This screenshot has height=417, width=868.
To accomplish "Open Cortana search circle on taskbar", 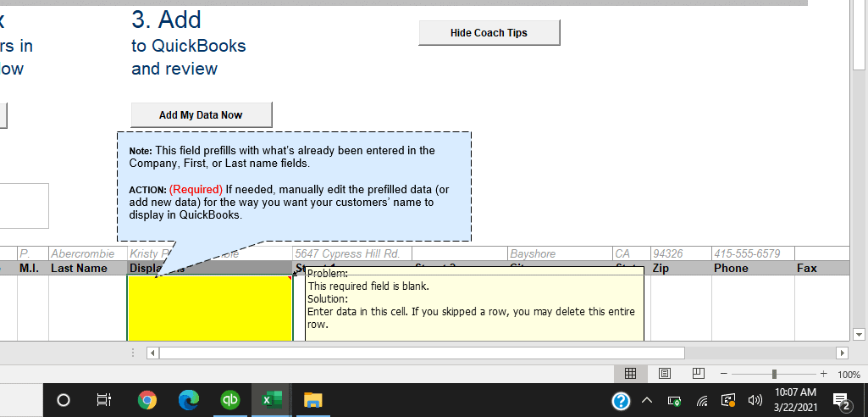I will 64,400.
